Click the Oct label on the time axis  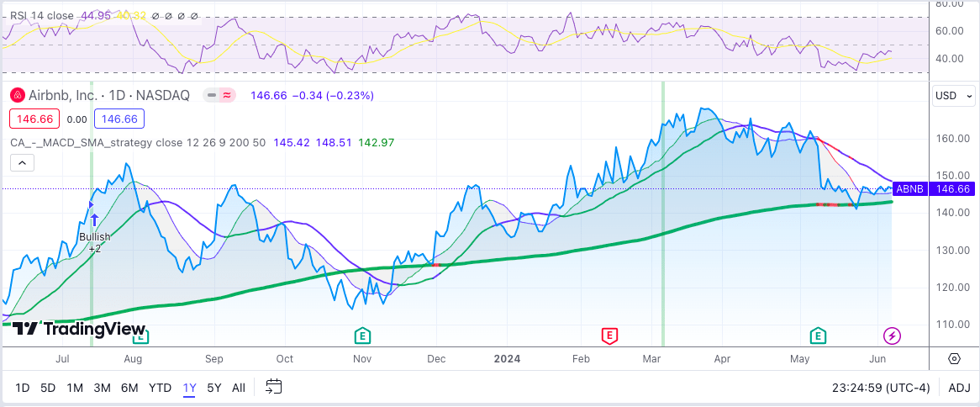(x=285, y=359)
